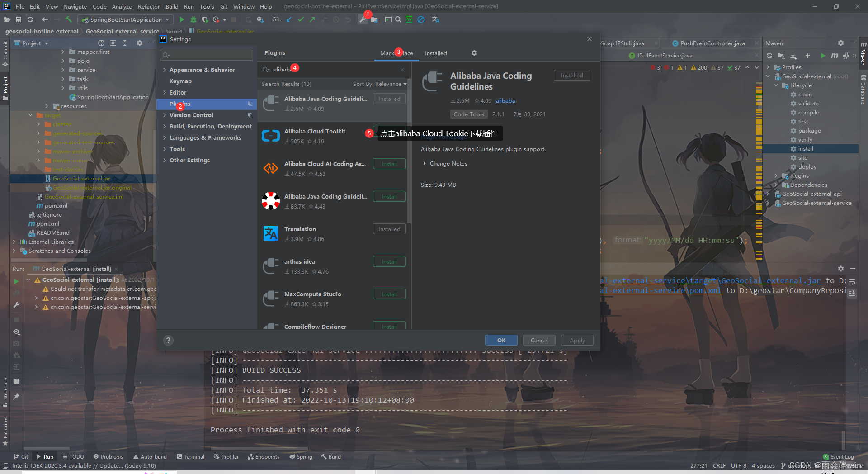Start debugging with the bug icon
This screenshot has width=868, height=474.
[x=193, y=19]
